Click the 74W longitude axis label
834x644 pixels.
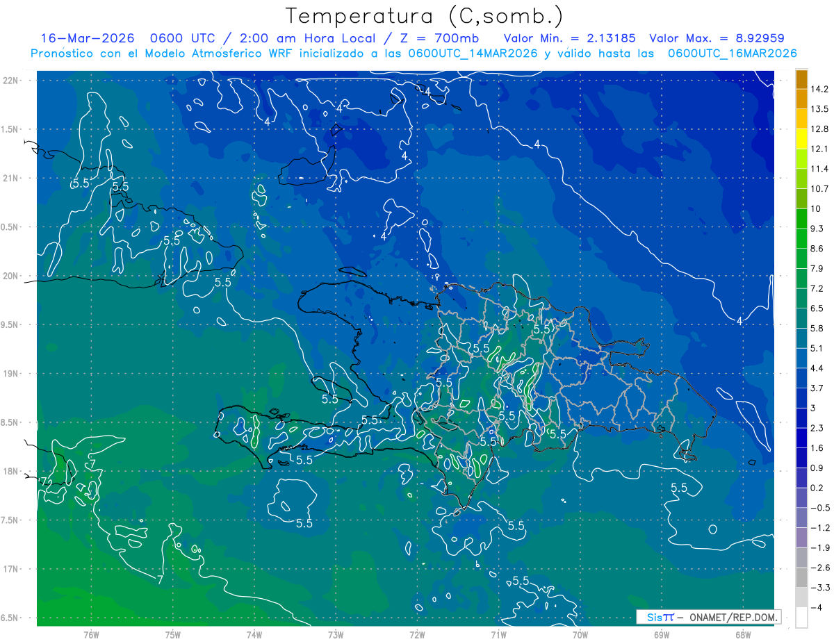254,634
